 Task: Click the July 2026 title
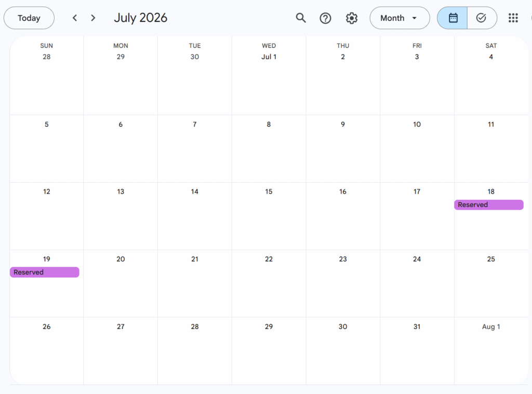(x=141, y=18)
